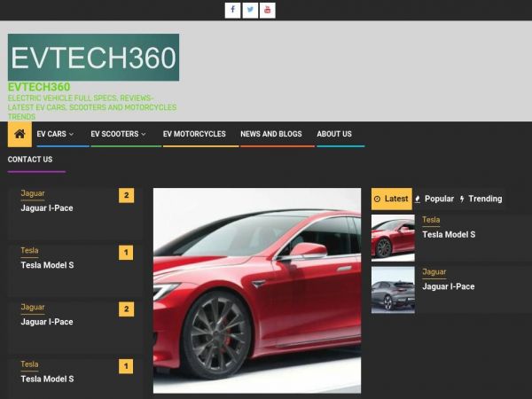Image resolution: width=532 pixels, height=399 pixels.
Task: Click the green EVTECH360 site title
Action: [39, 87]
